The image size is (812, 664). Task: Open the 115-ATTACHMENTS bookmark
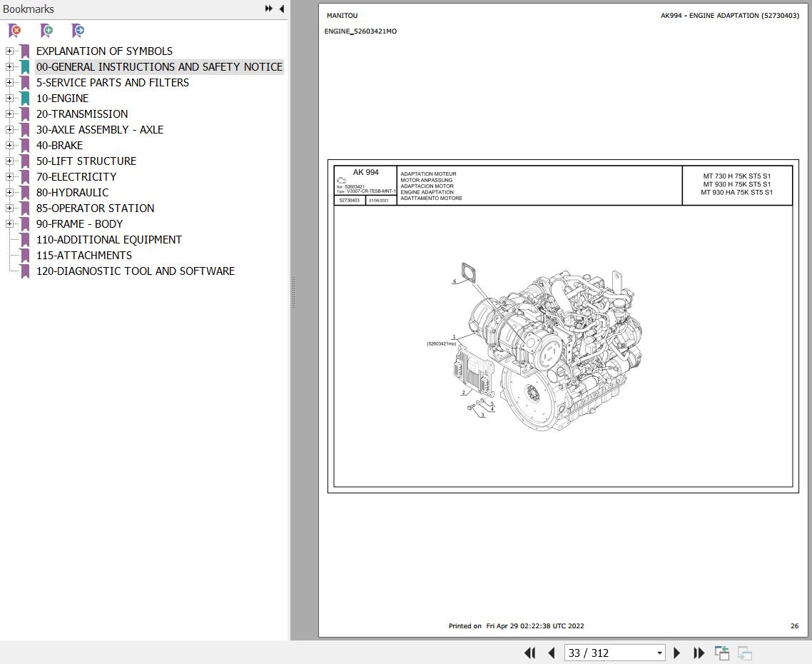click(x=84, y=256)
